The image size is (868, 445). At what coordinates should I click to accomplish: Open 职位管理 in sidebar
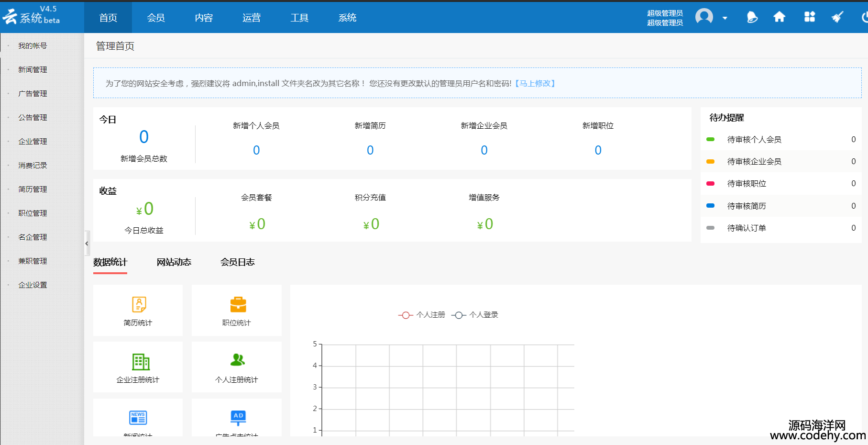click(33, 213)
